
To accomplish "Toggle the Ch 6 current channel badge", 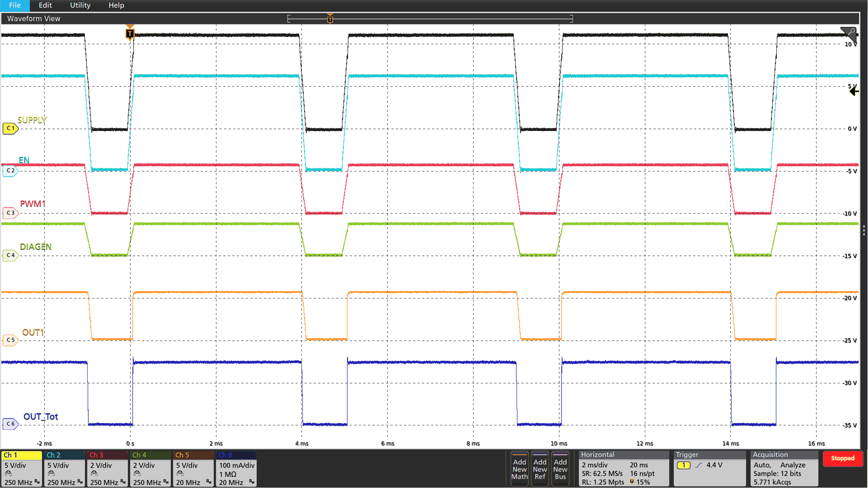I will [x=236, y=468].
